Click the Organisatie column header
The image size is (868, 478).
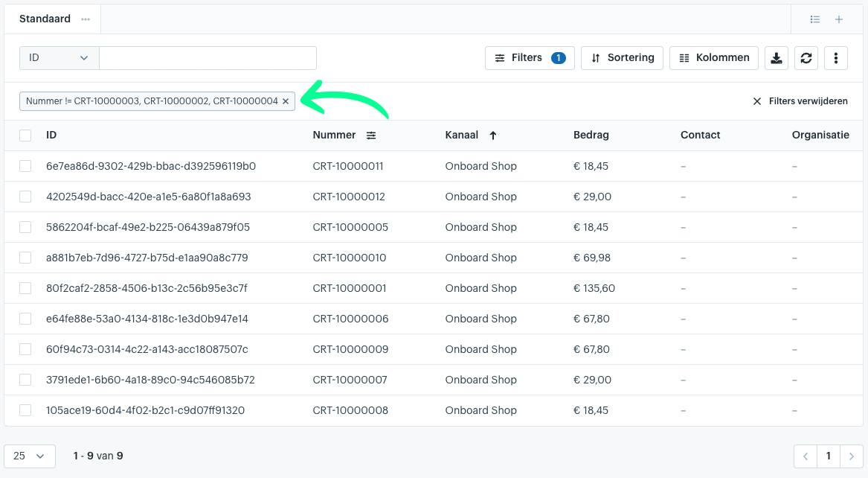[820, 136]
